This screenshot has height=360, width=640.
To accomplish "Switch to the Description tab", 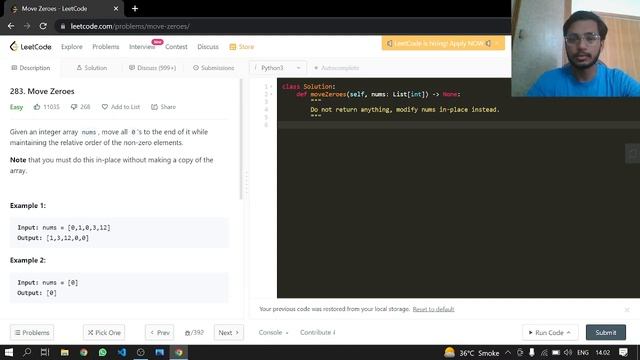I will point(31,68).
